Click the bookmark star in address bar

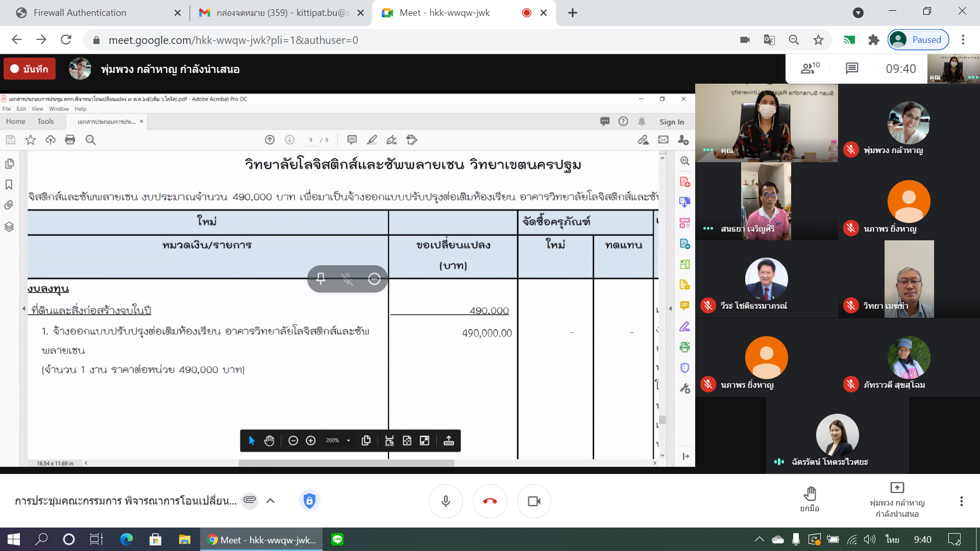(818, 40)
